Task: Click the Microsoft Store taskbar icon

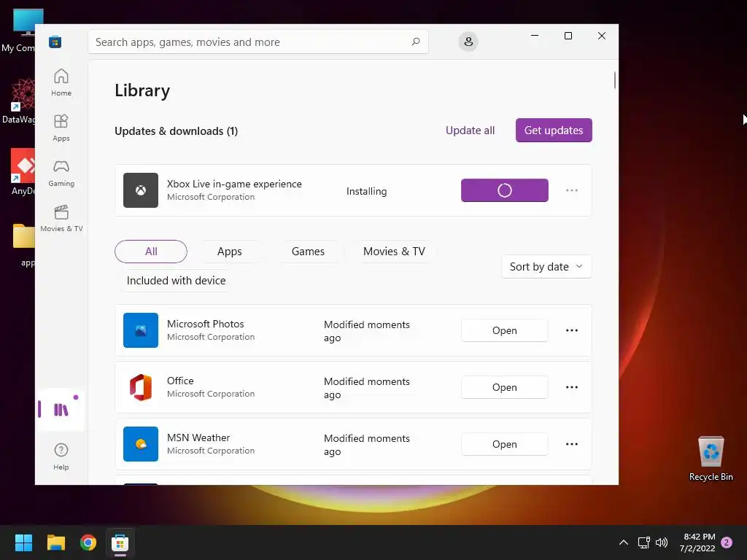Action: (120, 542)
